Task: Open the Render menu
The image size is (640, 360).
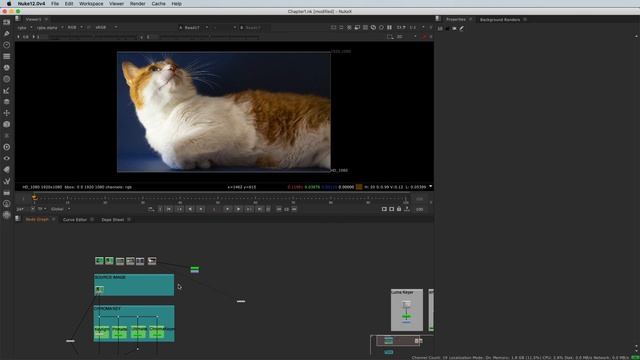Action: coord(138,4)
